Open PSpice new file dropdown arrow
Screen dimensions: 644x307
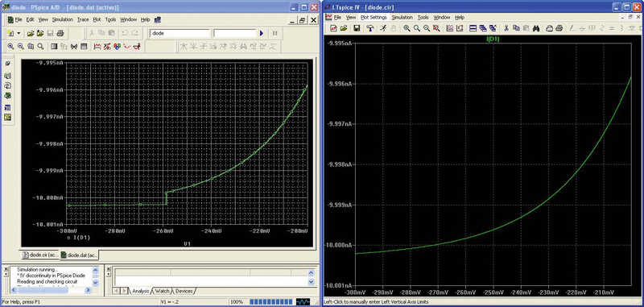19,33
